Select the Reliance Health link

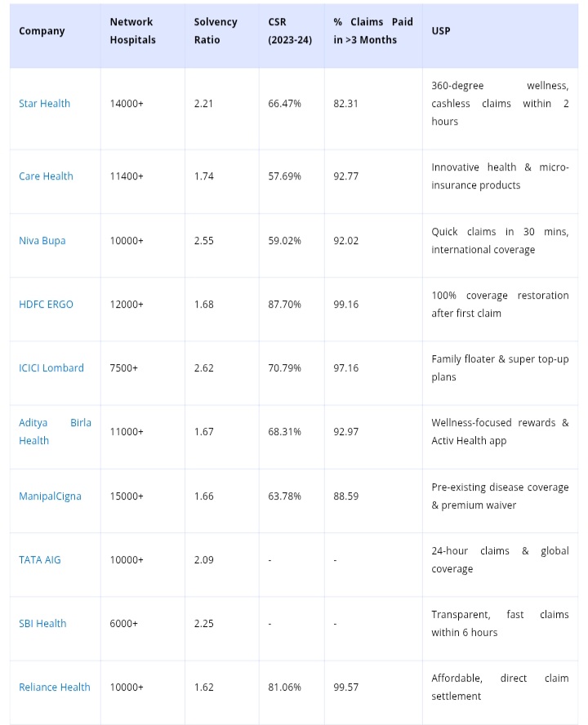[x=55, y=687]
